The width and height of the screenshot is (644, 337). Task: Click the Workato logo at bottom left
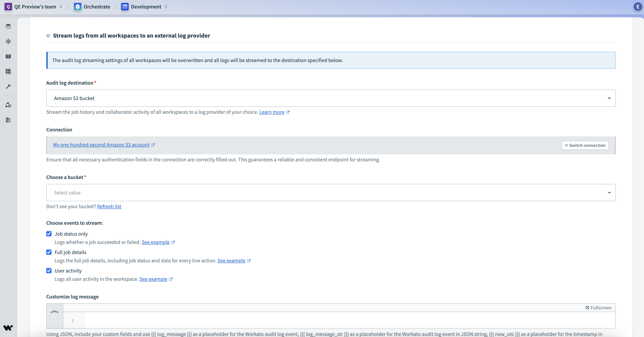click(x=8, y=327)
